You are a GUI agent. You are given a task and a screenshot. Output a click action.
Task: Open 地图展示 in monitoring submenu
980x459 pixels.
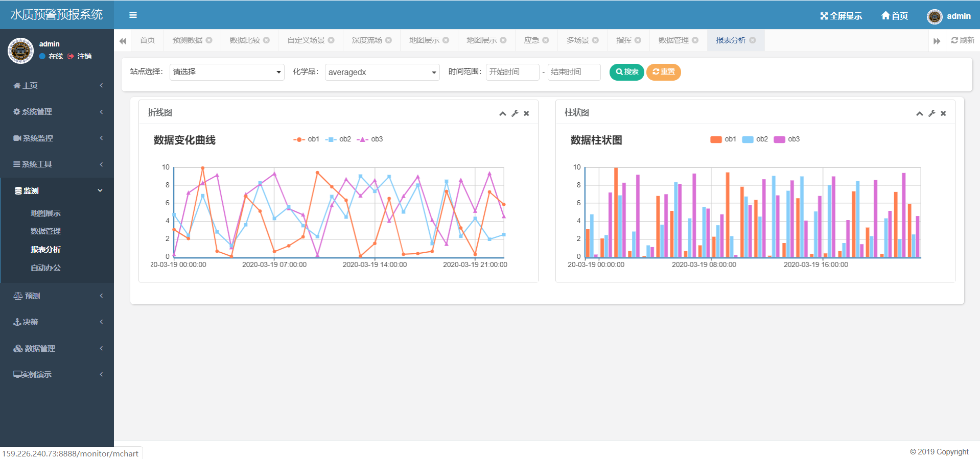pos(45,213)
